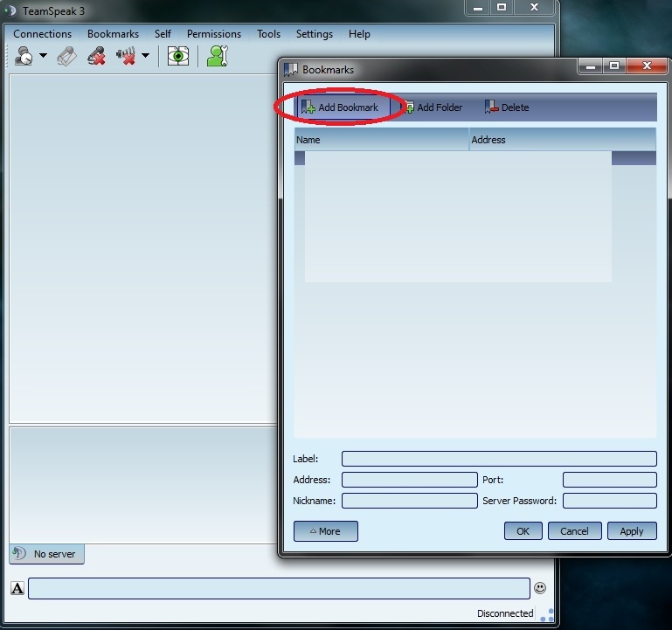This screenshot has width=672, height=630.
Task: Click the Apply button
Action: [x=632, y=531]
